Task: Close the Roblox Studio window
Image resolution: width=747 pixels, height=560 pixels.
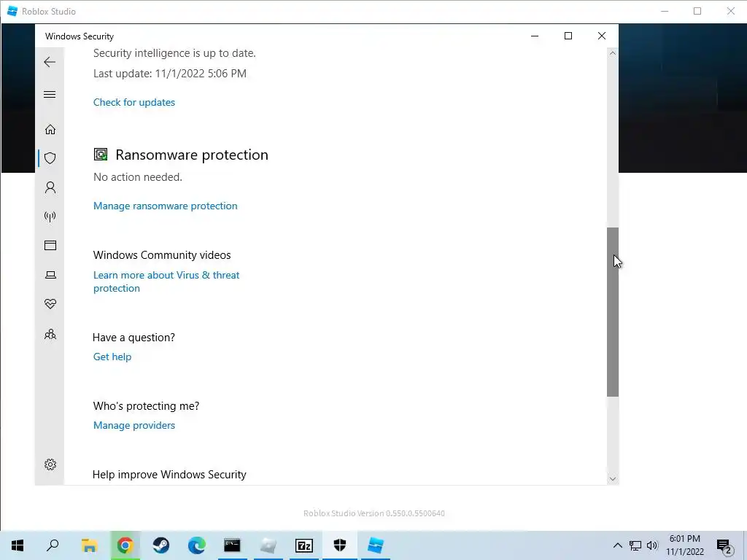Action: 731,11
